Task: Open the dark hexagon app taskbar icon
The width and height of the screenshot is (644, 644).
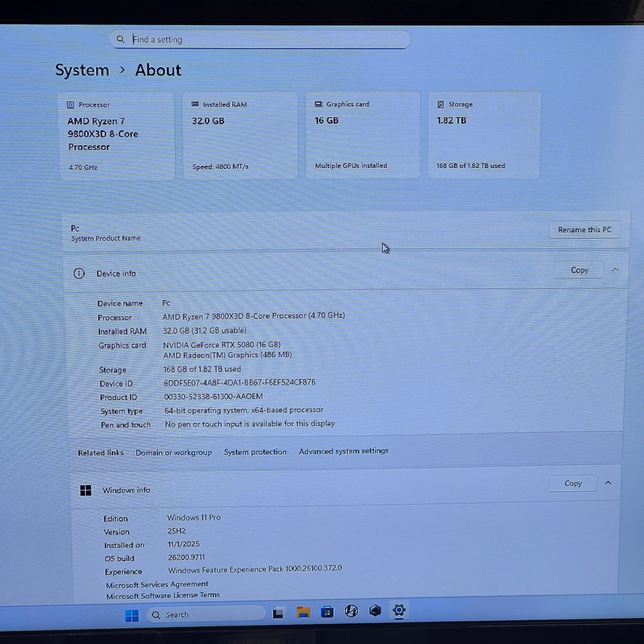Action: pyautogui.click(x=375, y=610)
